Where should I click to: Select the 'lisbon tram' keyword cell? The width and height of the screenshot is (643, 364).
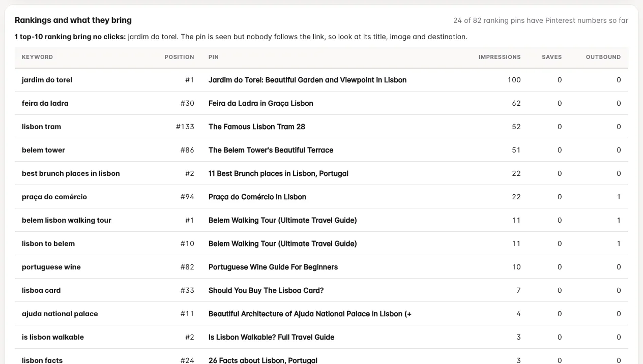[41, 127]
